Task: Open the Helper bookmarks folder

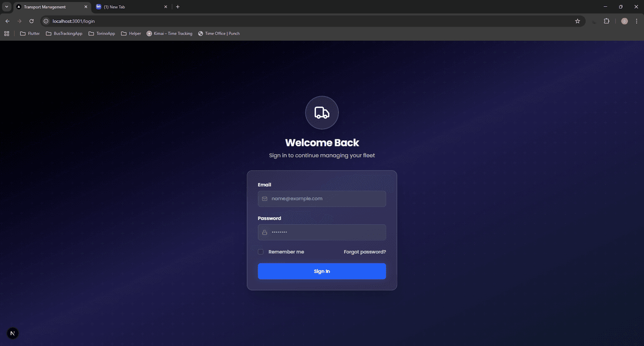Action: 131,34
